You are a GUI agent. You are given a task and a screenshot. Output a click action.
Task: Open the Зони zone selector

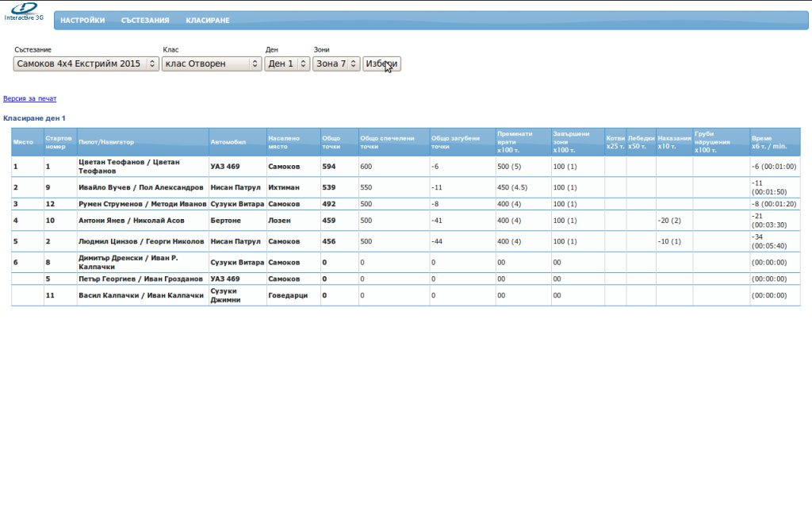pos(336,63)
